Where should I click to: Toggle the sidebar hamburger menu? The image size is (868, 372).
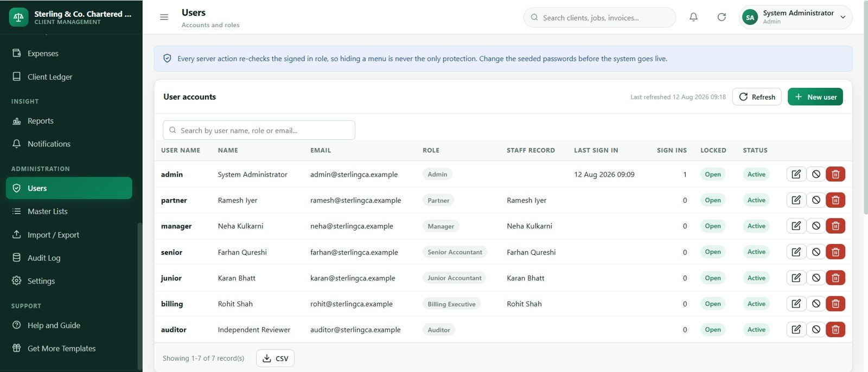click(x=164, y=17)
